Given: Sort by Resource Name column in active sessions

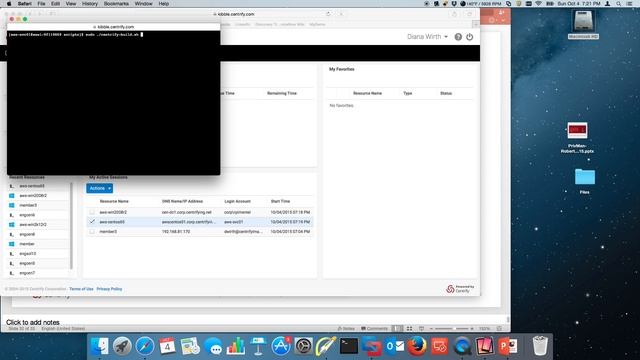Looking at the screenshot, I should 114,201.
